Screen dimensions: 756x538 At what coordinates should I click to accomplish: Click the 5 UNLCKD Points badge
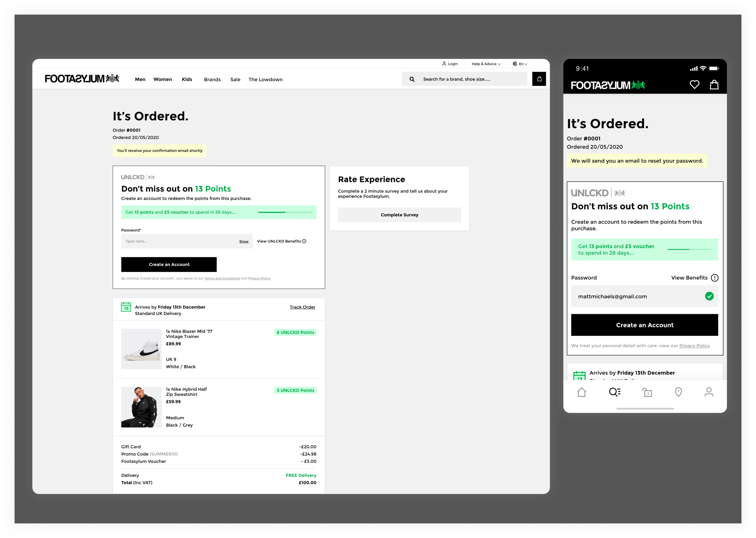click(295, 390)
